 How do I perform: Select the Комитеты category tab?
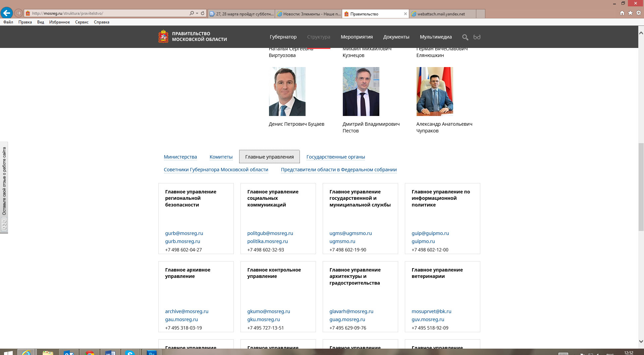pos(221,157)
